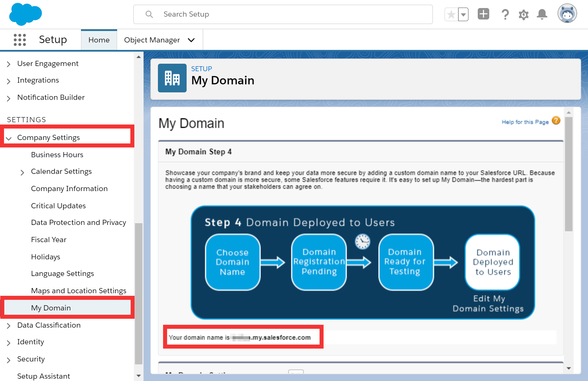The height and width of the screenshot is (381, 588).
Task: Click the My Domain Step 4 heading
Action: pos(198,152)
